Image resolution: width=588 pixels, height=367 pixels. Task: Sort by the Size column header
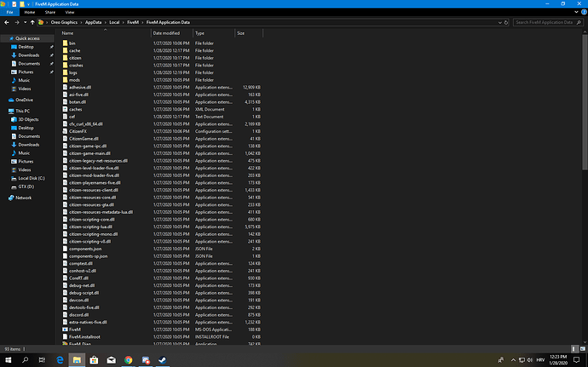(x=249, y=33)
